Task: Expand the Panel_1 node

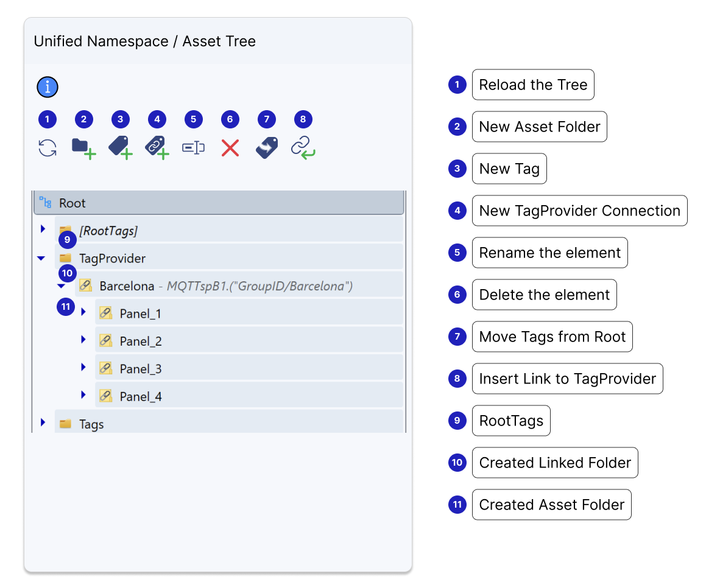Action: [x=83, y=312]
